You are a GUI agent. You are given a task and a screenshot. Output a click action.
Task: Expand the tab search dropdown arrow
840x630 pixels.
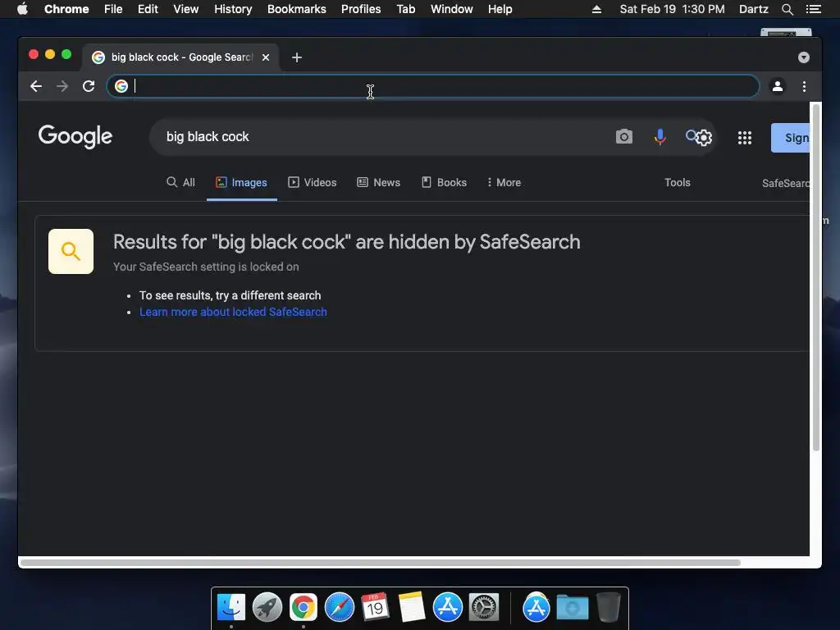pyautogui.click(x=804, y=57)
